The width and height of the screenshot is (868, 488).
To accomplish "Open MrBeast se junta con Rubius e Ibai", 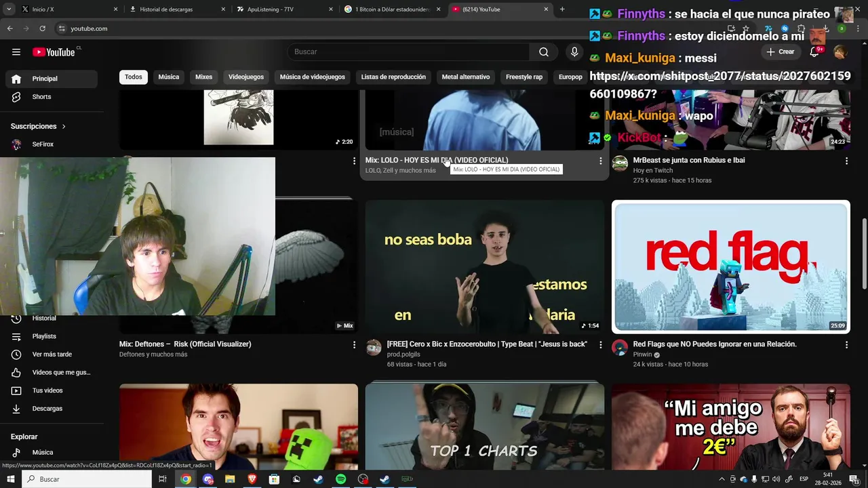I will (689, 161).
